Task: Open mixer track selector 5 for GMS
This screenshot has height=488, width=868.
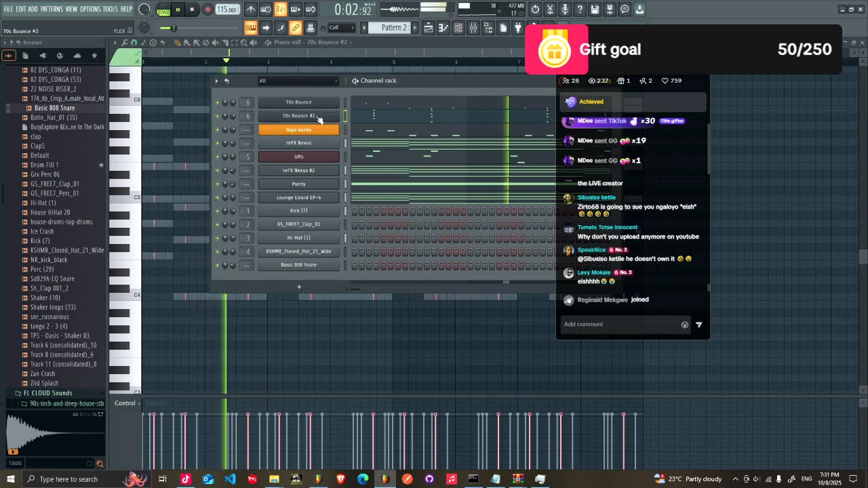Action: (x=248, y=157)
